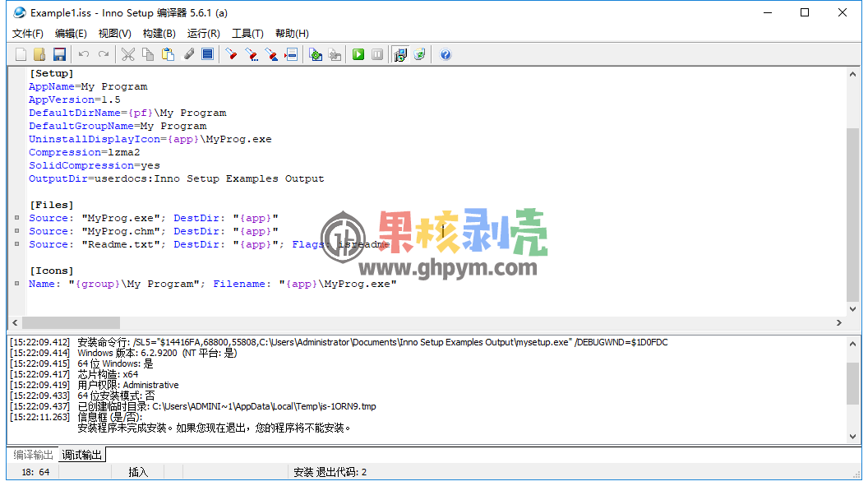Viewport: 868px width, 486px height.
Task: Click the AppName=My Program line
Action: tap(88, 86)
